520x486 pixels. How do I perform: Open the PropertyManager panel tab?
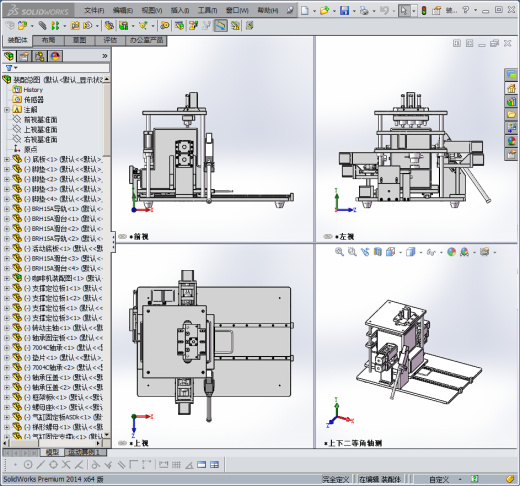24,56
